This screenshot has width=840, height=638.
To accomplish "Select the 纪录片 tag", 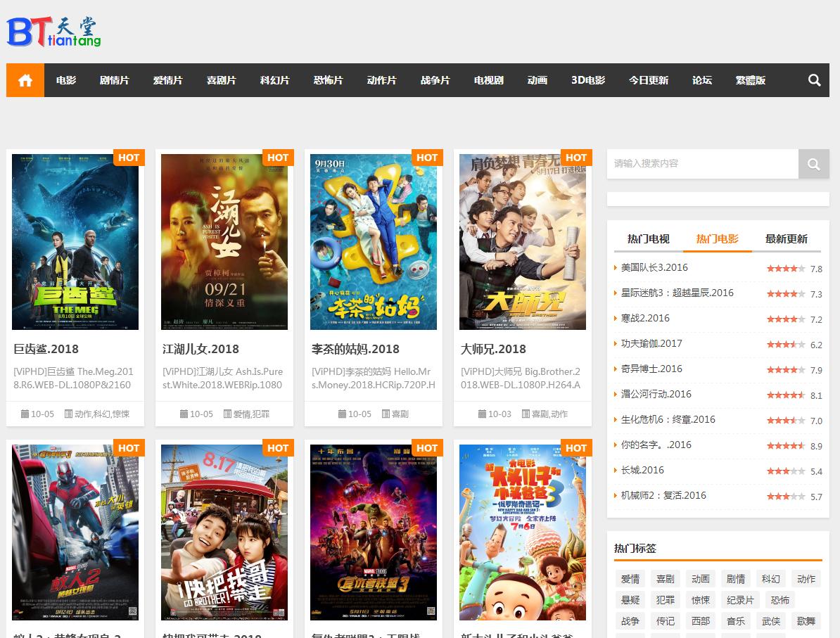I will (740, 600).
